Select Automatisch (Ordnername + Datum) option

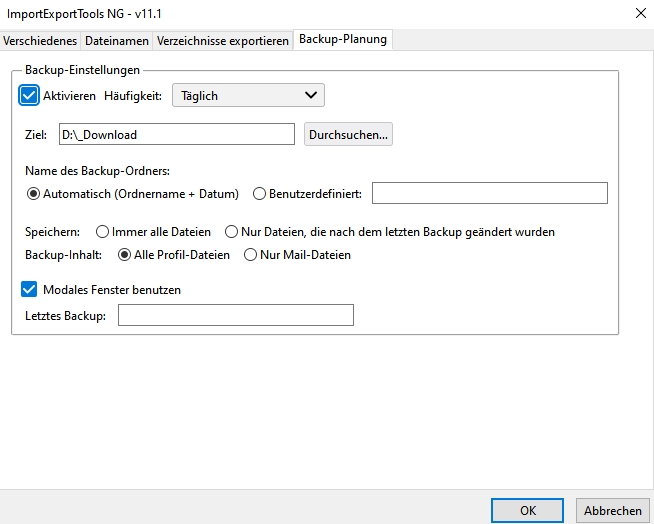(34, 193)
